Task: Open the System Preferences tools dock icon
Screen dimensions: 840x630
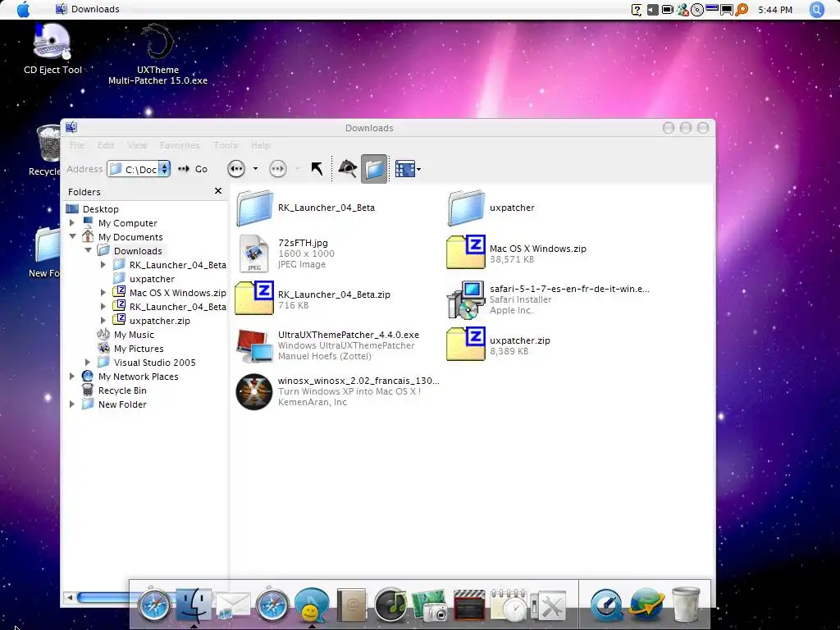Action: (x=548, y=606)
